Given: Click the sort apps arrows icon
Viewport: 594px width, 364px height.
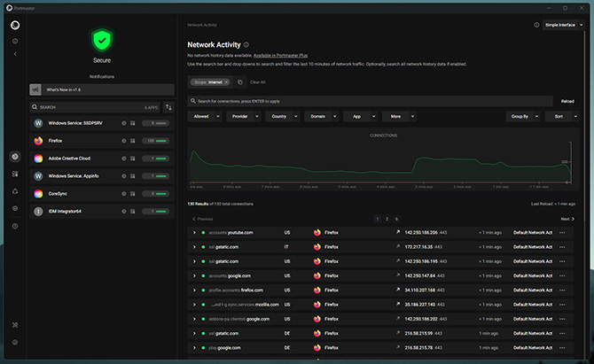Looking at the screenshot, I should click(x=168, y=107).
